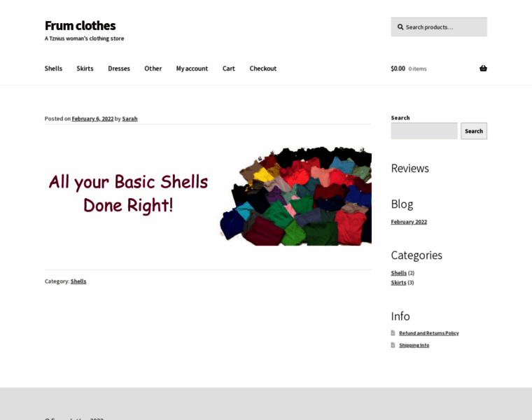This screenshot has width=532, height=420.
Task: Click the Categories sidebar heading
Action: coord(416,255)
